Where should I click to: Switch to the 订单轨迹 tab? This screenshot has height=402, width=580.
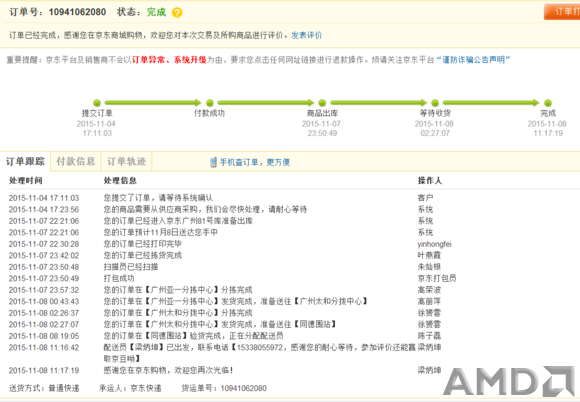coord(127,161)
